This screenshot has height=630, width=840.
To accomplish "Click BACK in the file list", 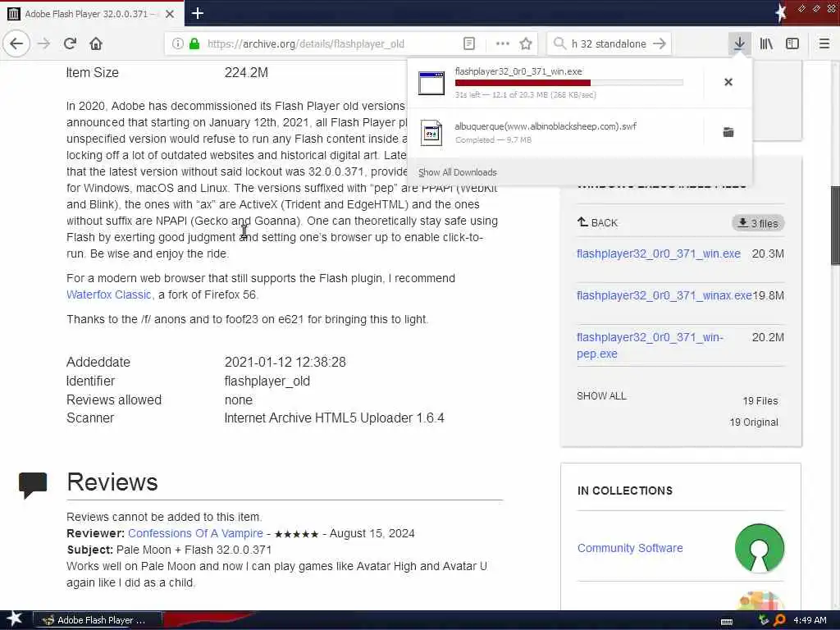I will 597,223.
